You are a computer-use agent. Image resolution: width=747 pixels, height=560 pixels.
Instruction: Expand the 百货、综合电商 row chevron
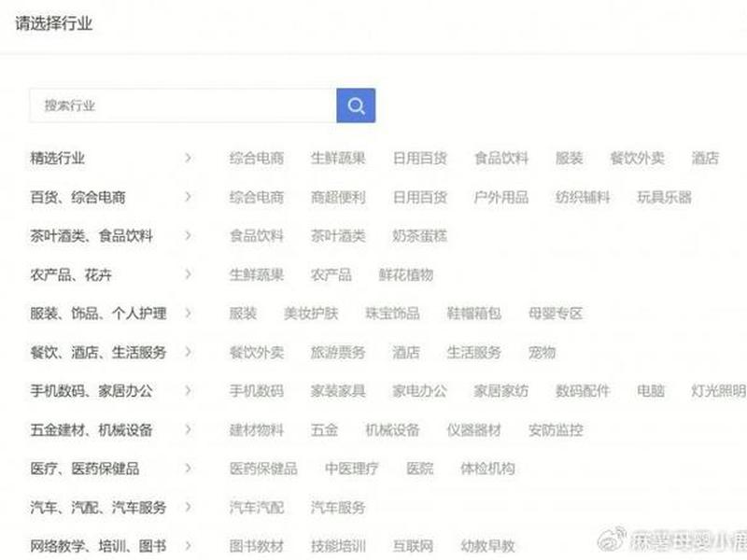coord(189,197)
